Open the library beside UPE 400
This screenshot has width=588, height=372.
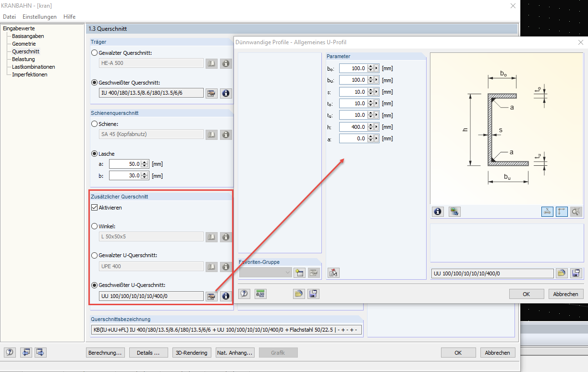tap(211, 267)
